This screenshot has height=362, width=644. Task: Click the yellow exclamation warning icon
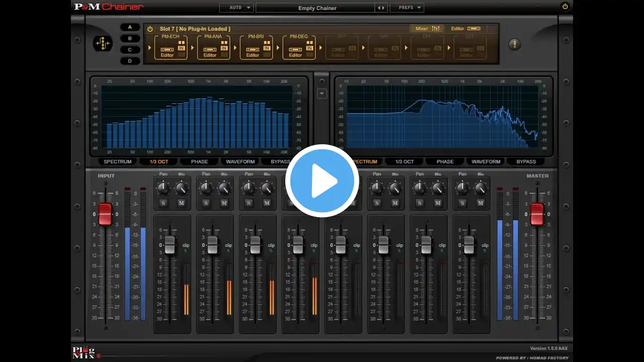pyautogui.click(x=514, y=44)
